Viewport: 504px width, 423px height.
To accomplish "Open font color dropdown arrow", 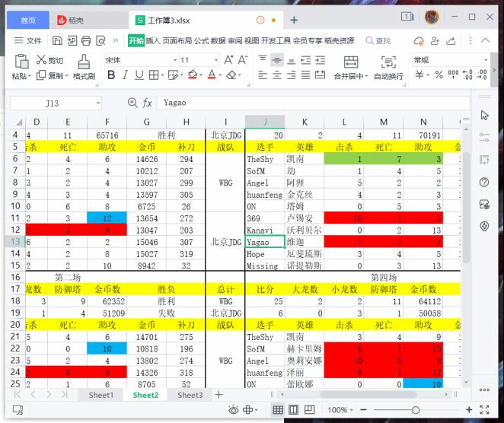I will click(x=220, y=75).
